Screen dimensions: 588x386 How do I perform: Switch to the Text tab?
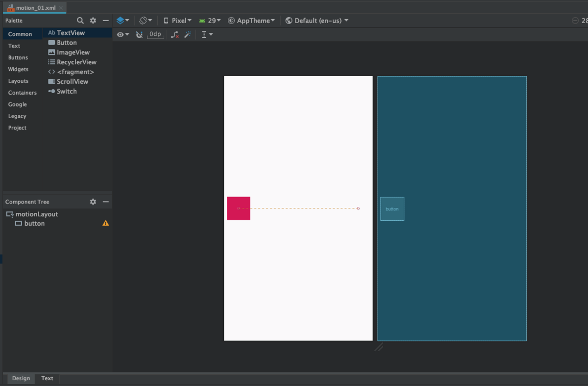click(x=48, y=378)
